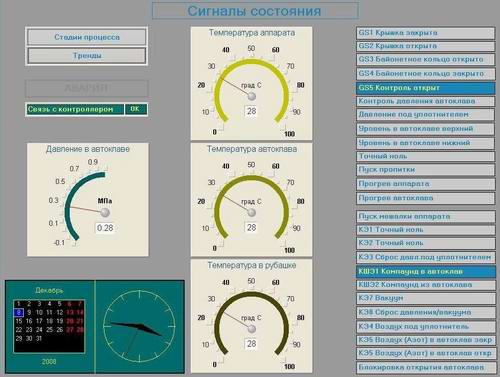Click the Давление в автоклаве value field 0.28

105,228
